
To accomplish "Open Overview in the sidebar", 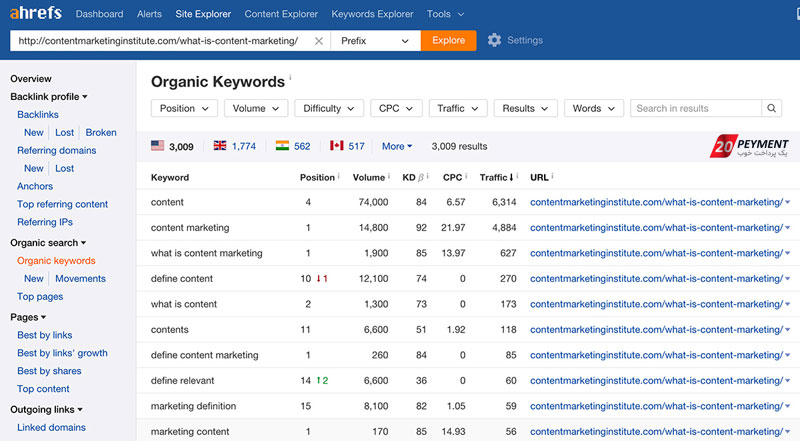I will click(x=31, y=79).
